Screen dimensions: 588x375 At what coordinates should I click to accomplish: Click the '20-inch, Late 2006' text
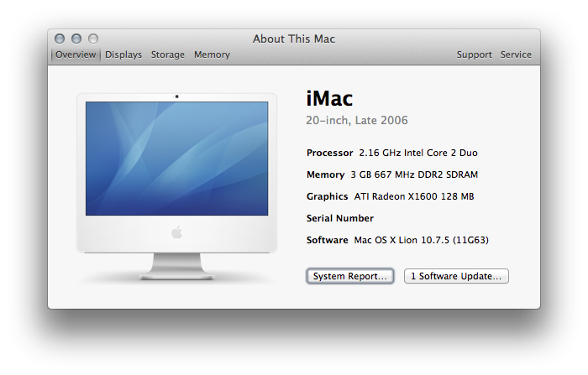[x=357, y=120]
